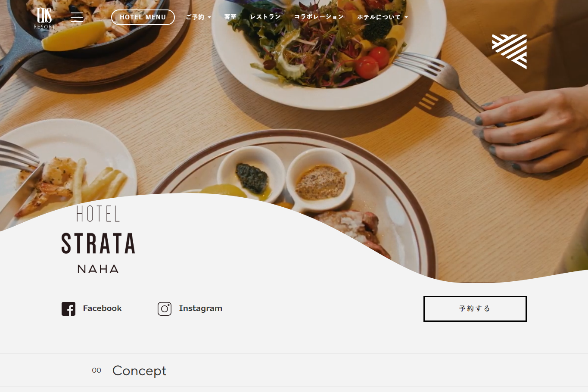Viewport: 588px width, 392px height.
Task: Open the ホテルについて menu
Action: coord(379,17)
